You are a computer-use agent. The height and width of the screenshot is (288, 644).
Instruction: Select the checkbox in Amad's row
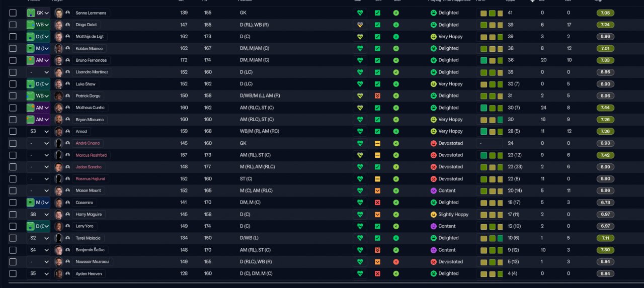[x=13, y=131]
